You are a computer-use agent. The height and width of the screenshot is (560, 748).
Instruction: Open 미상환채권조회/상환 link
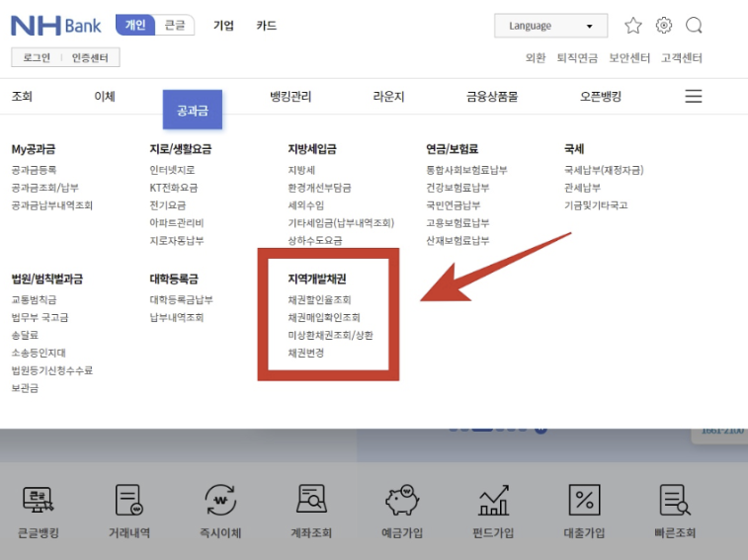330,335
